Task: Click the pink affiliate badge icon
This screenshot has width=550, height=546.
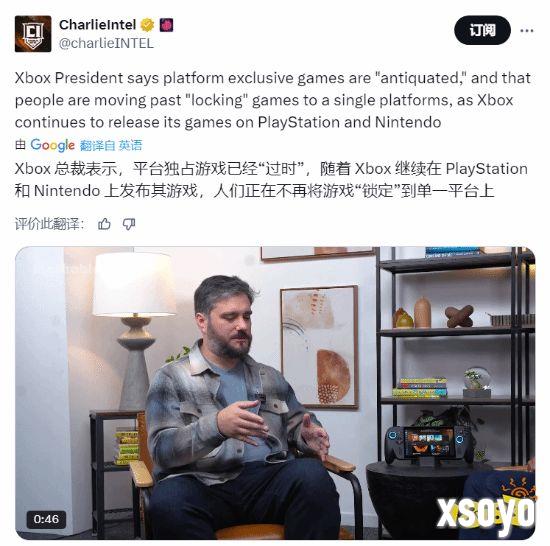Action: [x=166, y=25]
